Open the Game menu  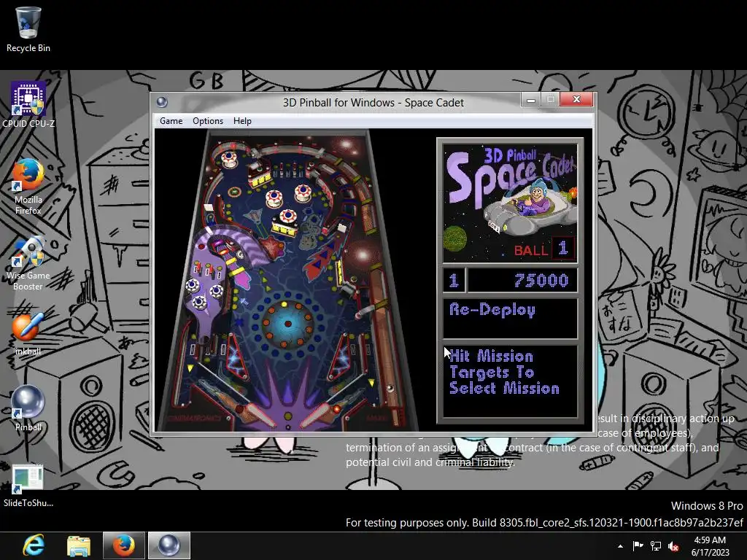(171, 121)
